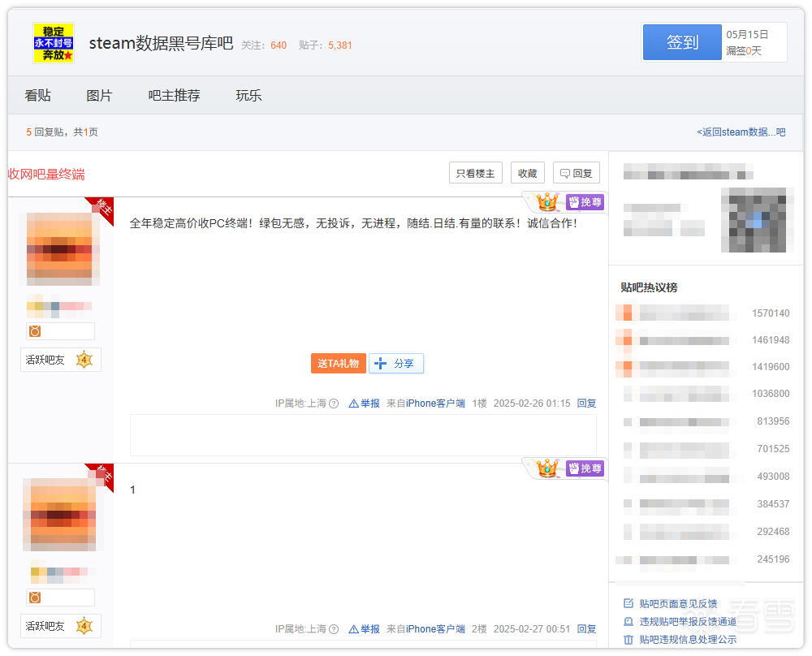Open 违规贴吧举报反馈通道 link
This screenshot has height=656, width=812.
tap(688, 622)
